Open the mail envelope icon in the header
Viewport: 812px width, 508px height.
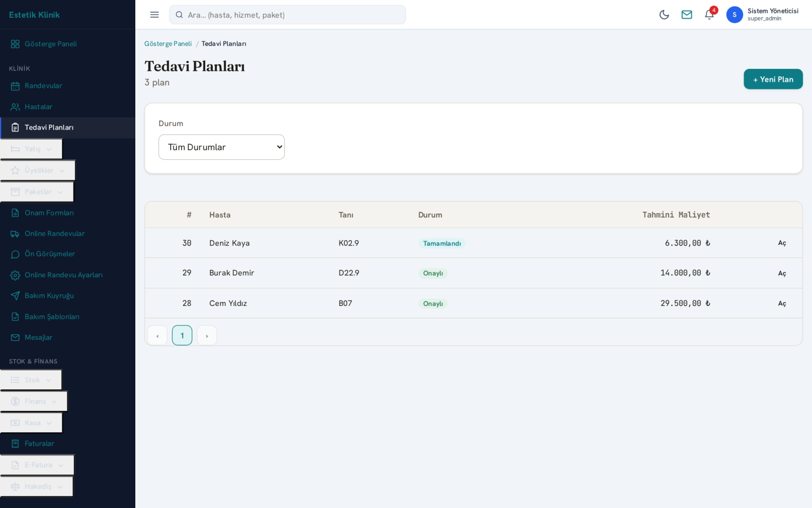click(686, 15)
